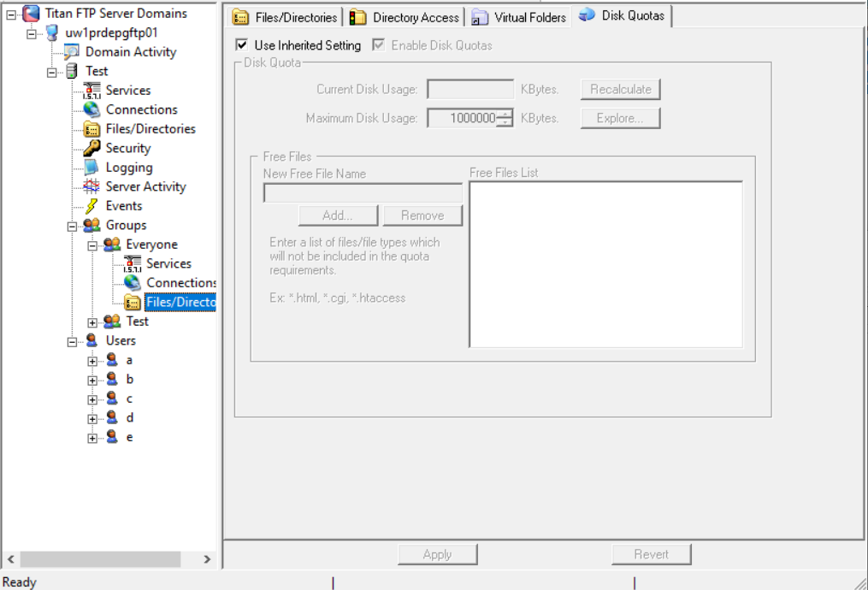The width and height of the screenshot is (868, 590).
Task: Expand the user node labeled a
Action: pyautogui.click(x=92, y=360)
